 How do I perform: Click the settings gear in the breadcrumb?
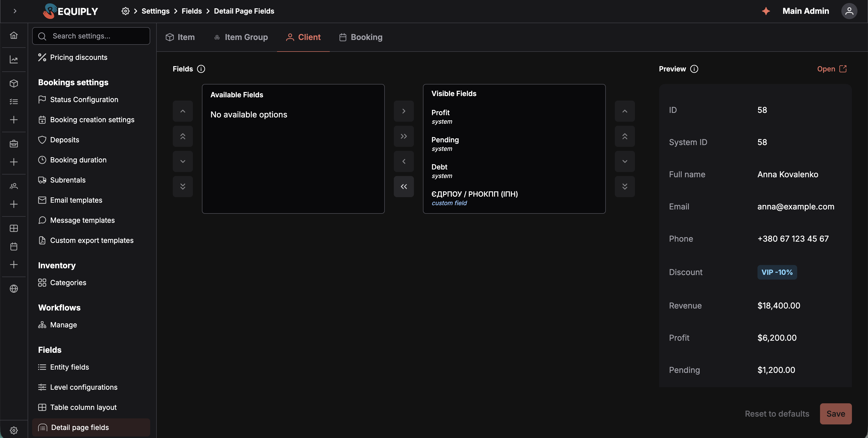click(125, 11)
